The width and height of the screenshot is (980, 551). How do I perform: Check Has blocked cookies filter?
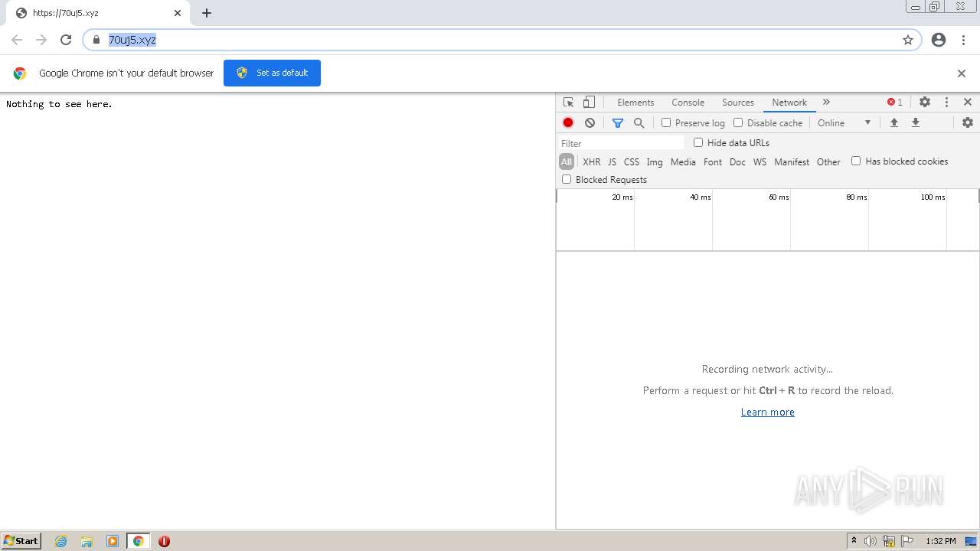click(856, 161)
